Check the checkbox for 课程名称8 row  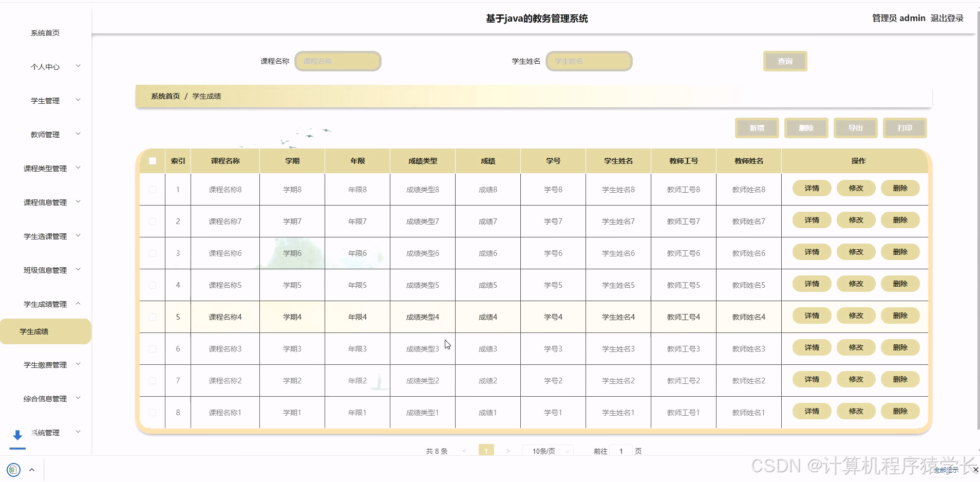pyautogui.click(x=152, y=189)
